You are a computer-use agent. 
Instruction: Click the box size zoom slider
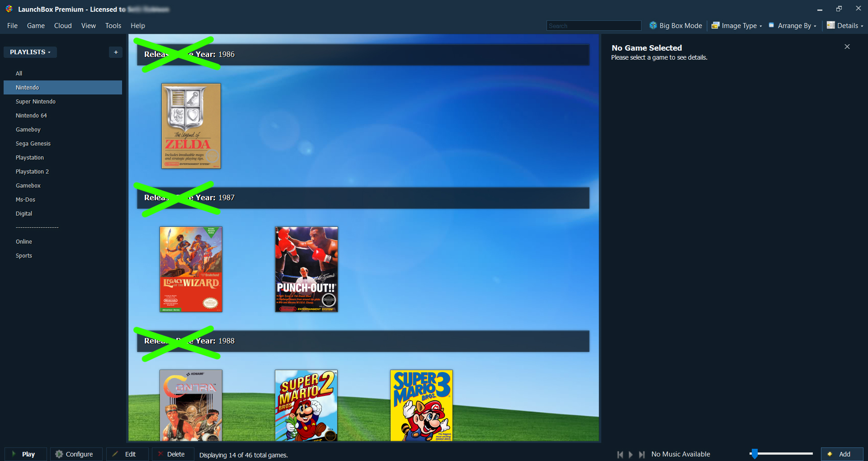click(781, 453)
